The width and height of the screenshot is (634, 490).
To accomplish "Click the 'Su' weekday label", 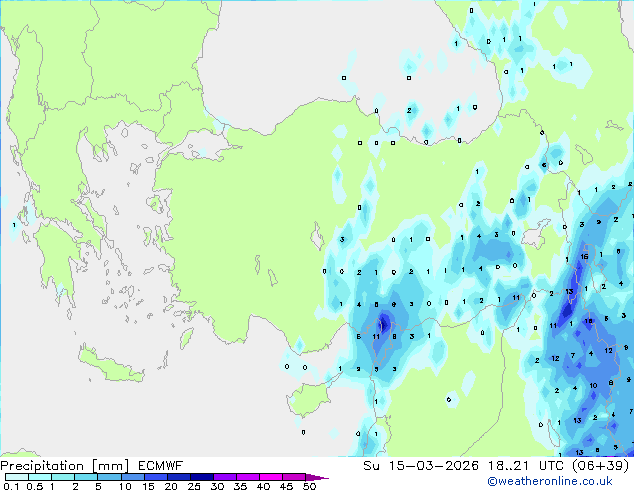I will (x=371, y=466).
